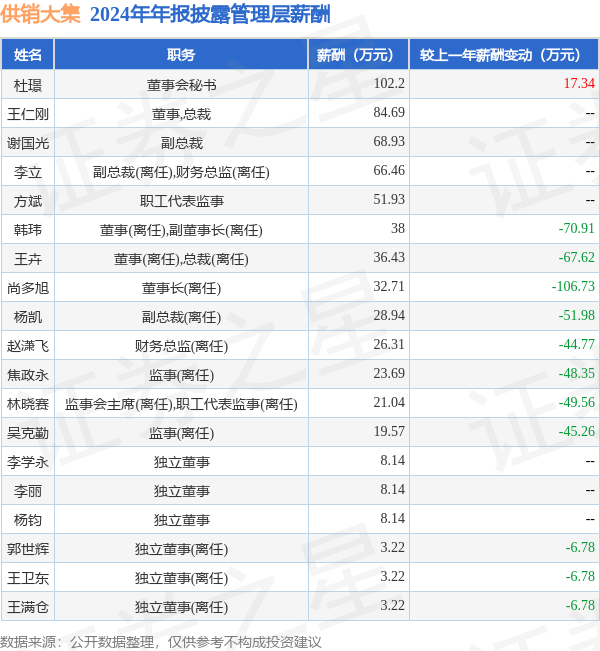
Task: Click the 职工代表监事 position cell
Action: click(181, 201)
